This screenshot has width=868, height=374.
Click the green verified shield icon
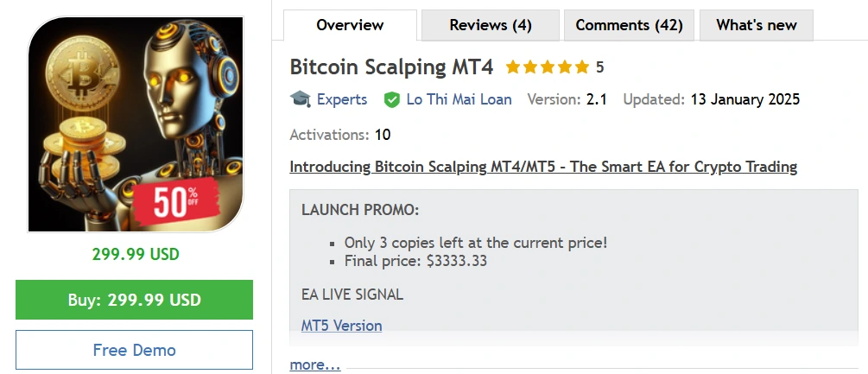coord(391,99)
